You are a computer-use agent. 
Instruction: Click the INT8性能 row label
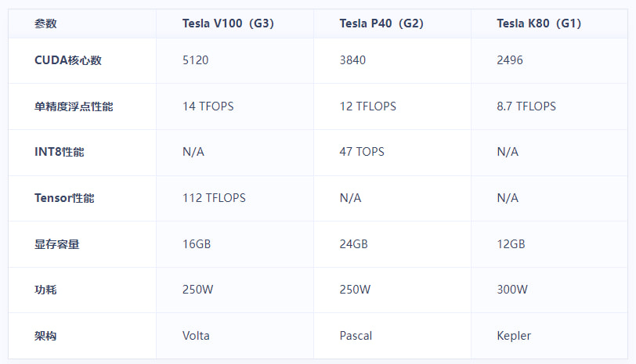59,152
